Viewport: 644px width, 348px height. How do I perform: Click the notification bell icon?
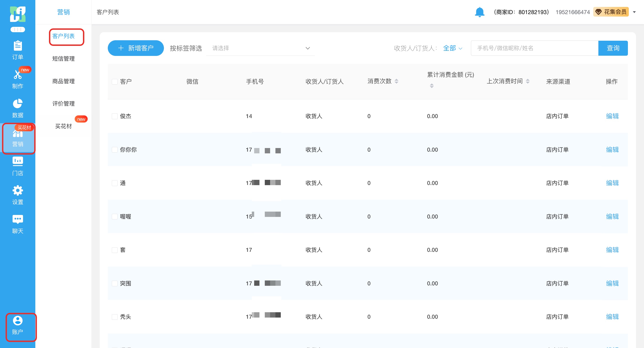click(479, 12)
